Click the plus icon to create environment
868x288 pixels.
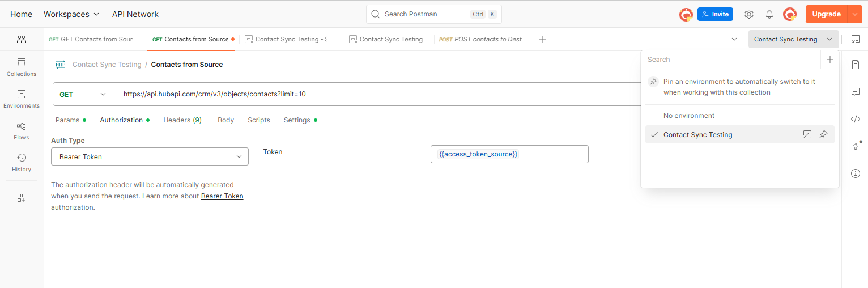tap(830, 60)
